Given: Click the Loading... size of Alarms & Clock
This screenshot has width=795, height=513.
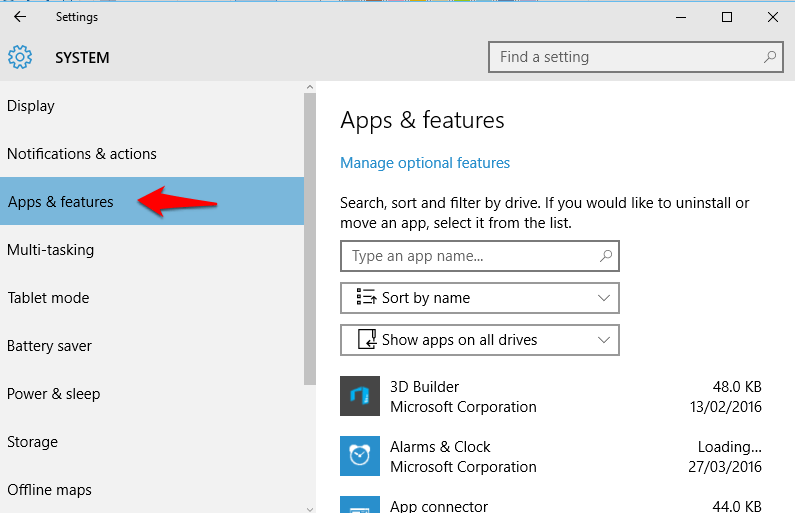Looking at the screenshot, I should [x=730, y=447].
